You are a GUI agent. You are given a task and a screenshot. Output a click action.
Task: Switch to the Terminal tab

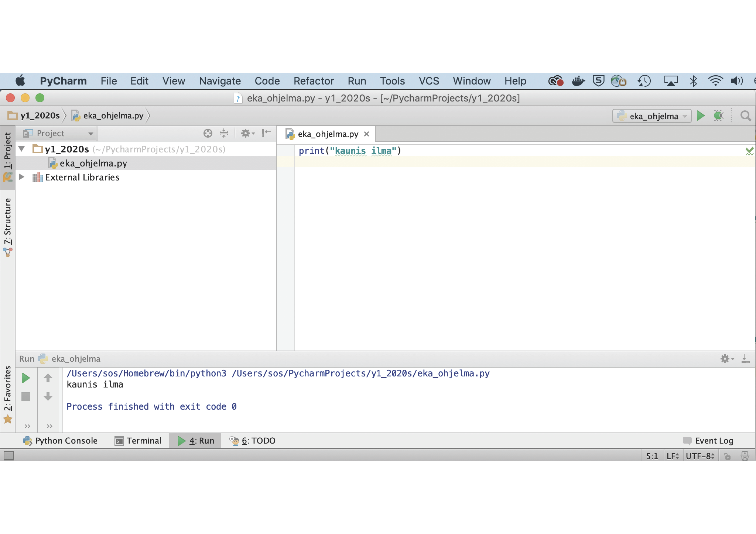point(138,441)
